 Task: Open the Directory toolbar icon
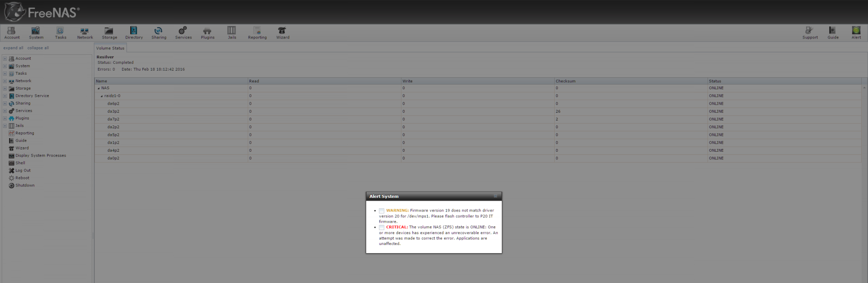coord(134,33)
